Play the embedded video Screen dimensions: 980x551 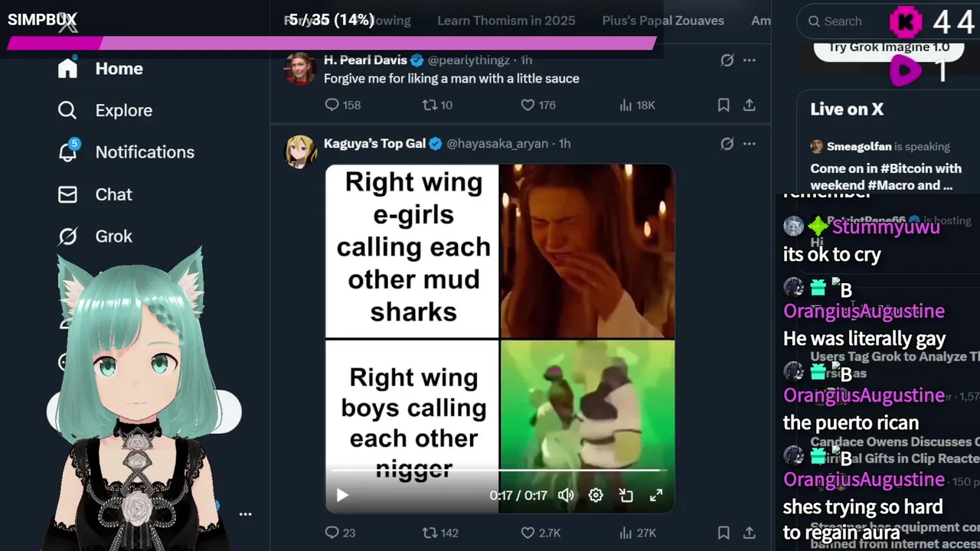pyautogui.click(x=342, y=495)
